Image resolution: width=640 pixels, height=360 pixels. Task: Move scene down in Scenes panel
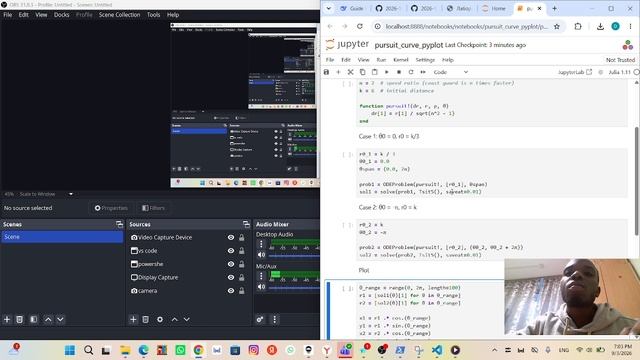click(60, 319)
